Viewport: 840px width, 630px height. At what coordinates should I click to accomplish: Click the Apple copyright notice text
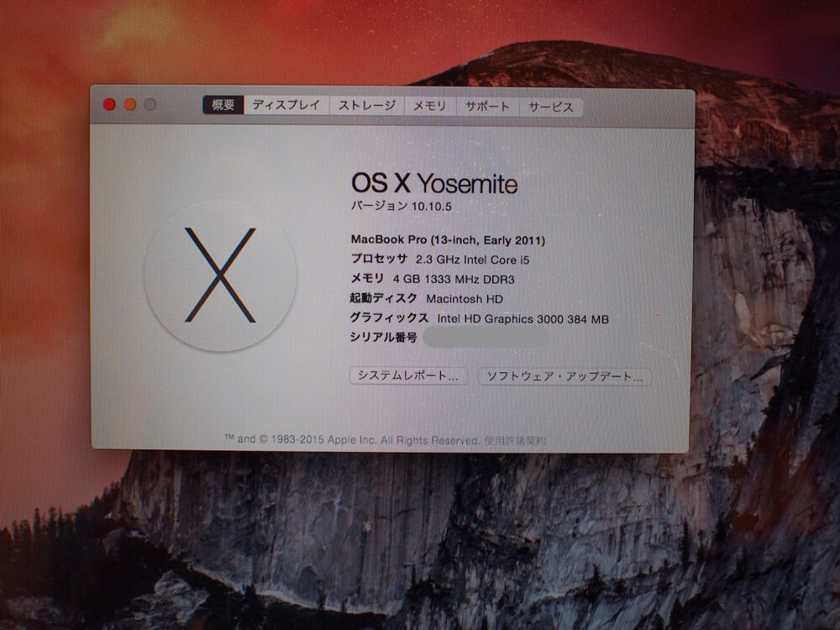pyautogui.click(x=351, y=440)
